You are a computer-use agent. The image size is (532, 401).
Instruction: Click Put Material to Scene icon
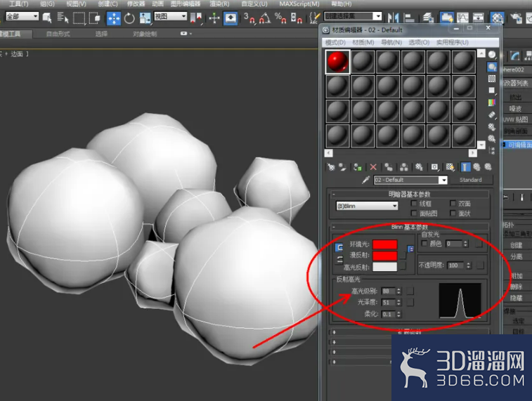[342, 166]
